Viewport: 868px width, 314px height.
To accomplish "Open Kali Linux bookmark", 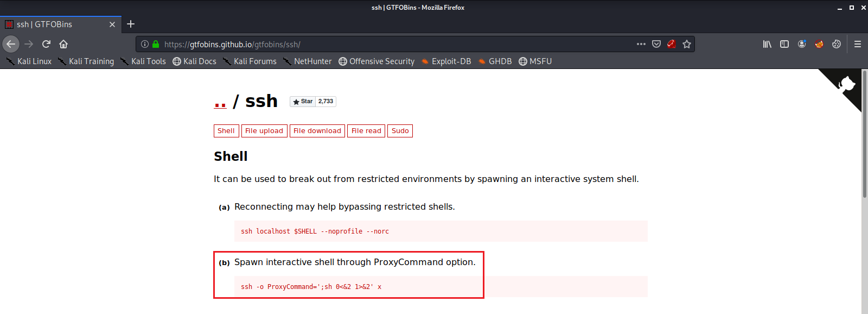I will point(29,61).
